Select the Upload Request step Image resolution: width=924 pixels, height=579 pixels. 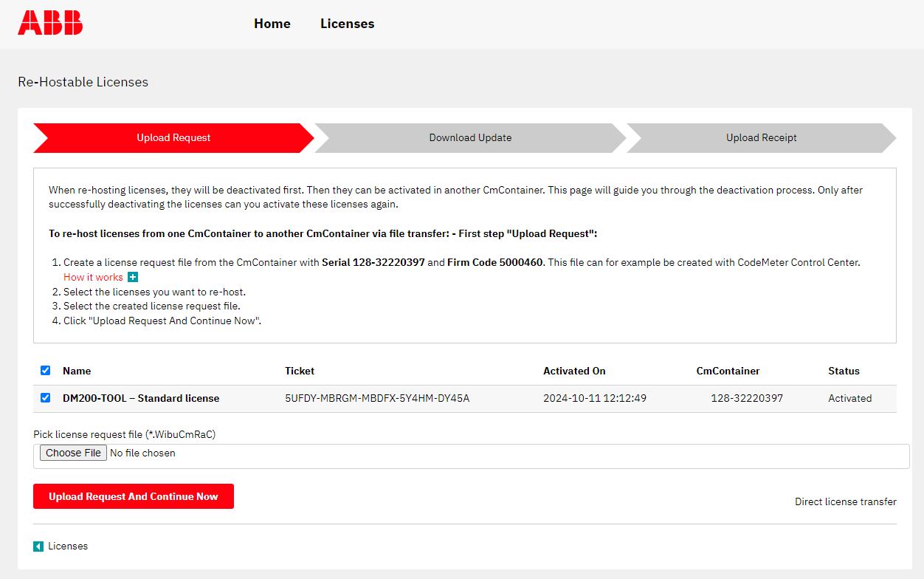173,138
